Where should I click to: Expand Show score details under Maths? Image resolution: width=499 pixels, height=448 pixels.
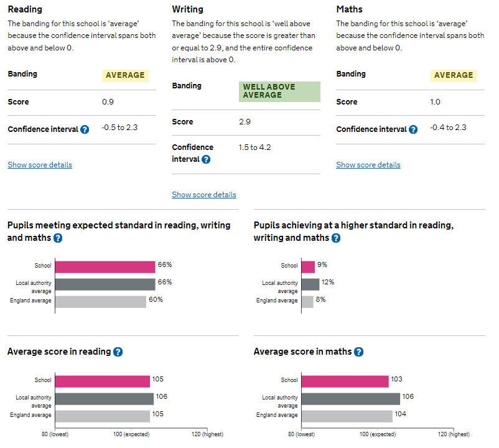tap(368, 165)
